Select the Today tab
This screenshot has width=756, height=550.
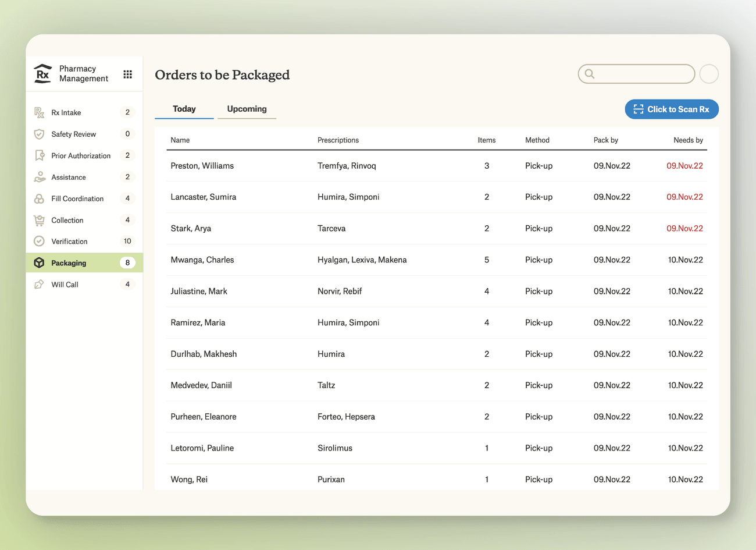[x=184, y=109]
